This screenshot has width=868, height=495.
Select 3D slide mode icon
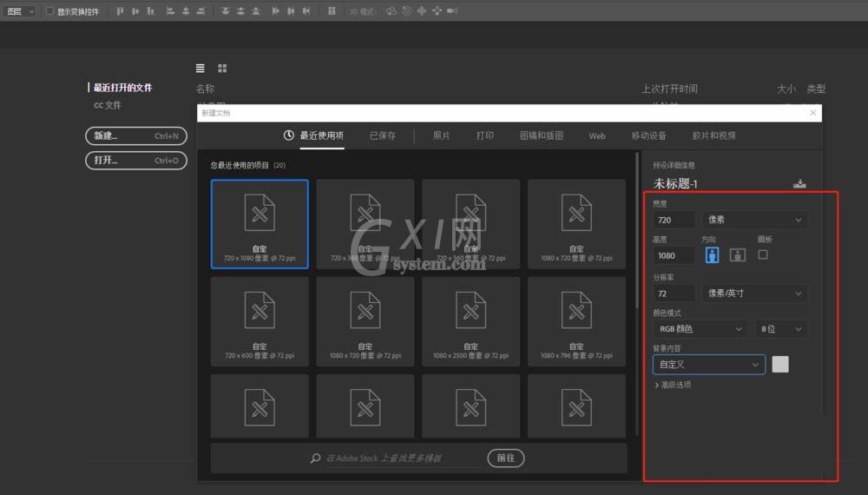437,11
